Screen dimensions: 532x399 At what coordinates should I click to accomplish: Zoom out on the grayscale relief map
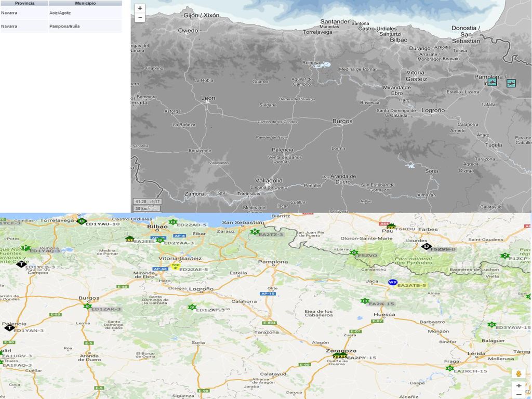140,18
